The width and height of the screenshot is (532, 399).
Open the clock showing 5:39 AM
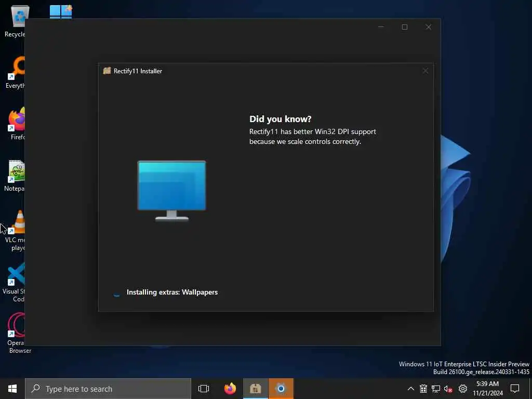click(x=487, y=389)
